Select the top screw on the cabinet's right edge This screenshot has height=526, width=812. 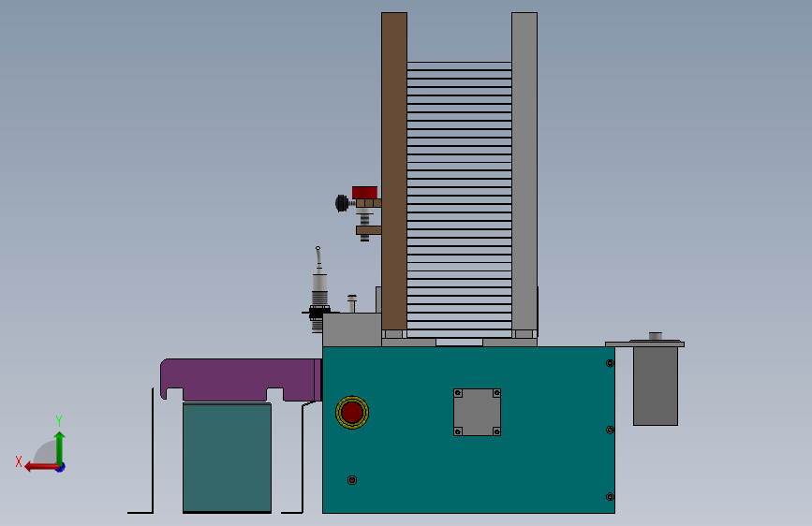(x=610, y=363)
